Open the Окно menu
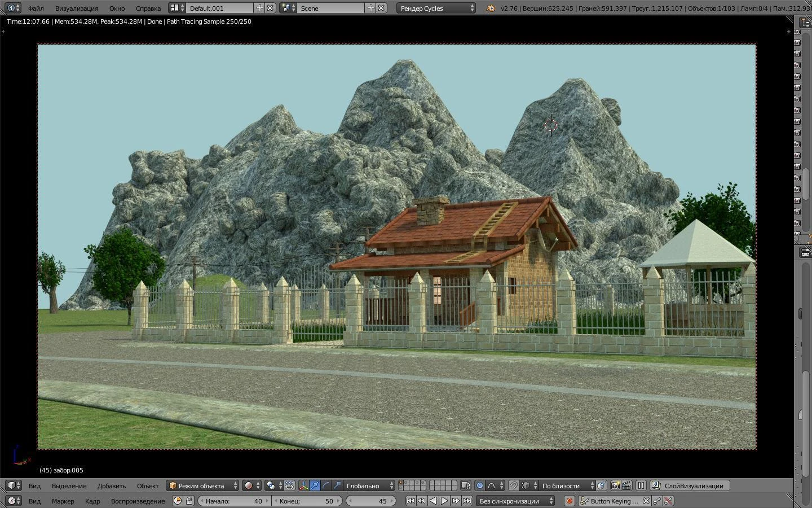This screenshot has width=812, height=508. coord(117,8)
